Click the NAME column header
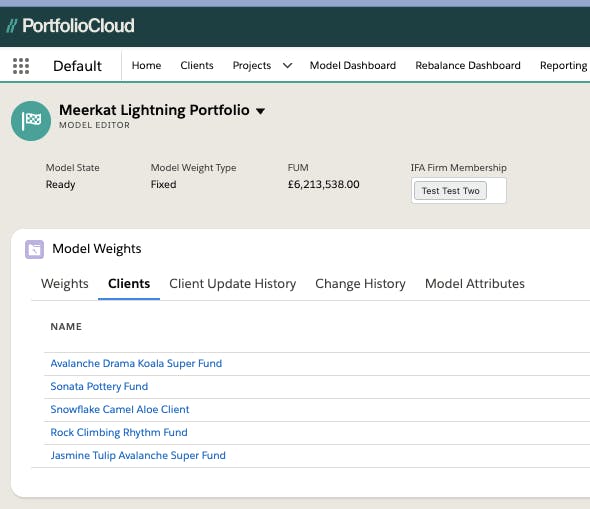590x509 pixels. tap(66, 327)
